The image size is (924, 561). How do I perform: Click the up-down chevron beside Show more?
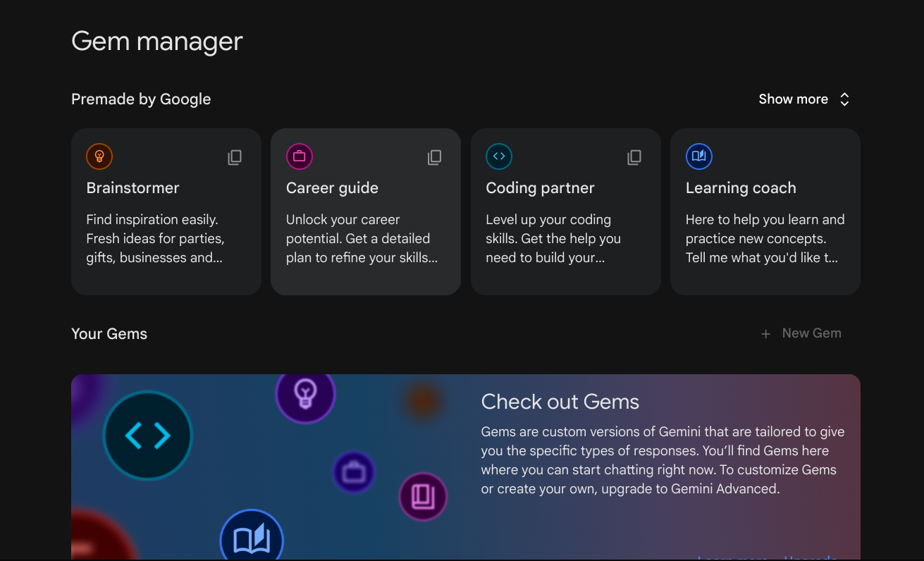click(844, 99)
